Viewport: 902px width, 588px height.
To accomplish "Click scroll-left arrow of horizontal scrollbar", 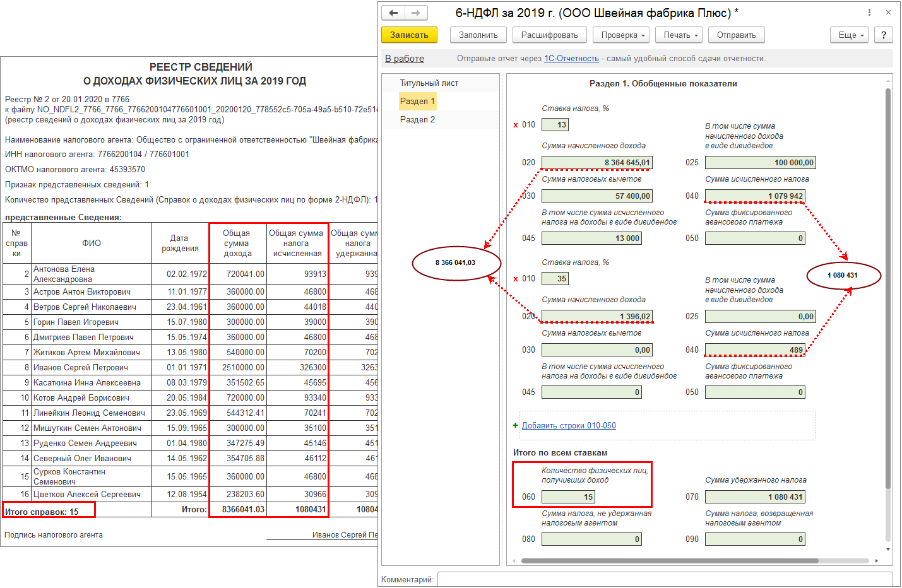I will coord(514,561).
